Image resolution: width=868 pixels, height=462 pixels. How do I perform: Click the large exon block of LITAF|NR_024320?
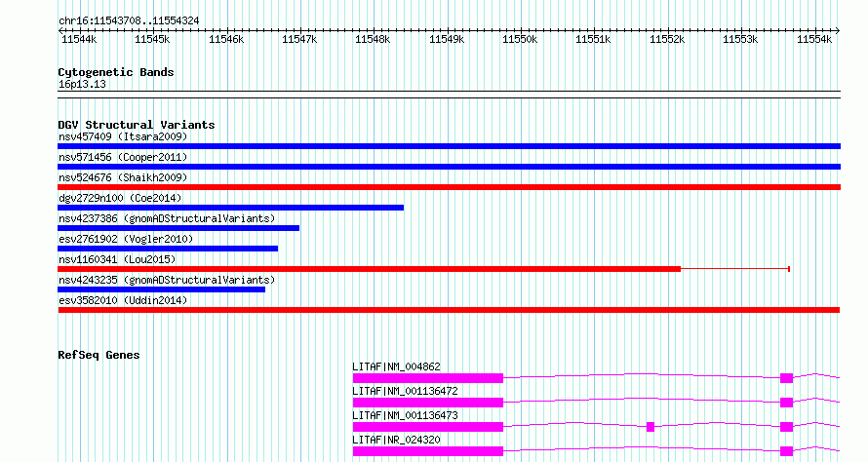tap(428, 451)
